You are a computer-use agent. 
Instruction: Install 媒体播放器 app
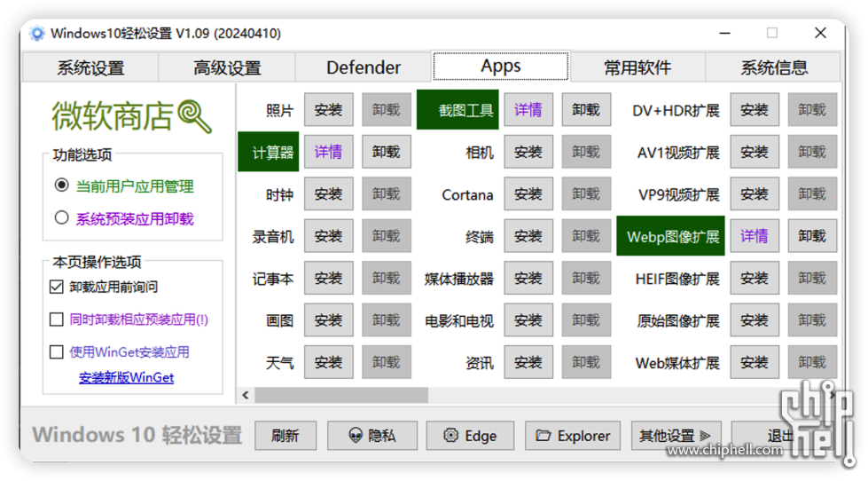528,278
